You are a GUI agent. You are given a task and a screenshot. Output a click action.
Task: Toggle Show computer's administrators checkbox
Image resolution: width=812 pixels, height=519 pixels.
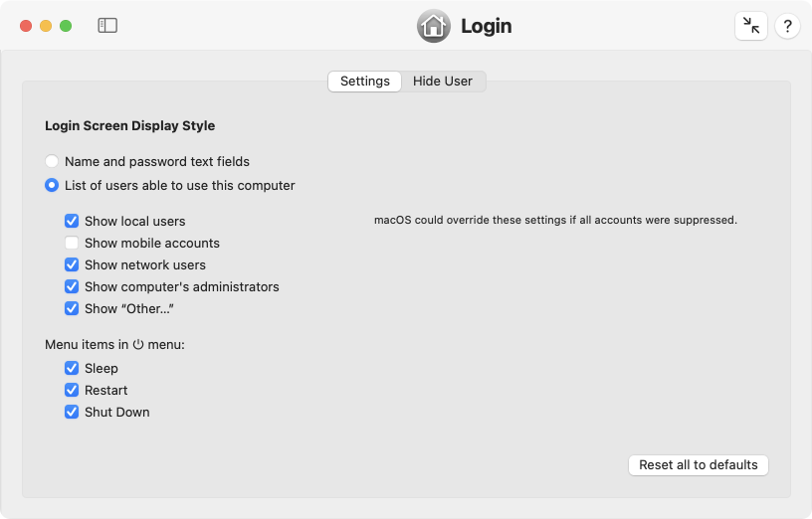(x=72, y=286)
